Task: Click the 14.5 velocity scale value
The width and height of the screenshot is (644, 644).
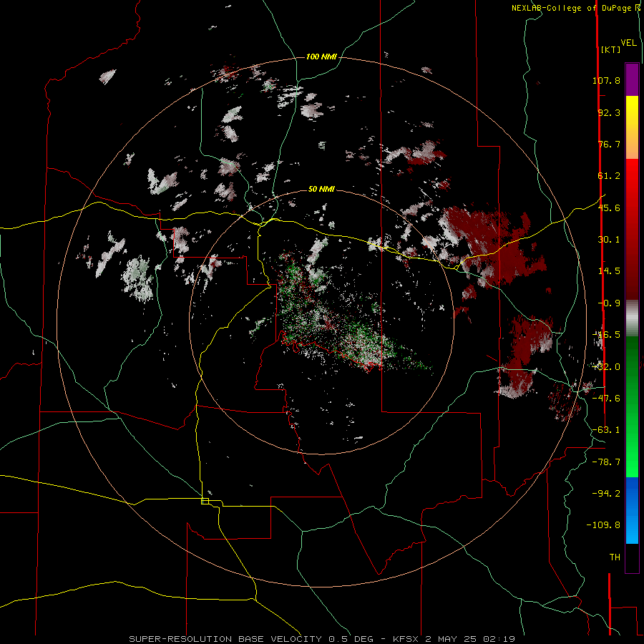Action: pyautogui.click(x=609, y=271)
